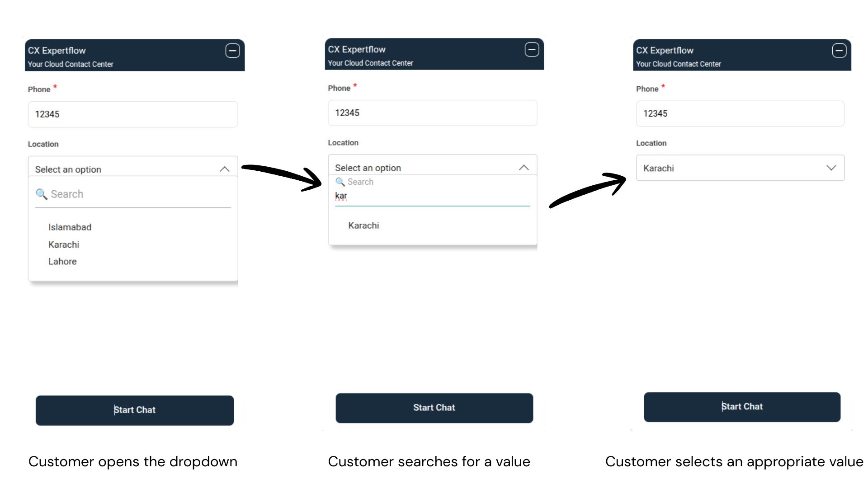Click the search magnifier icon in the open dropdown
This screenshot has height=488, width=868.
42,194
